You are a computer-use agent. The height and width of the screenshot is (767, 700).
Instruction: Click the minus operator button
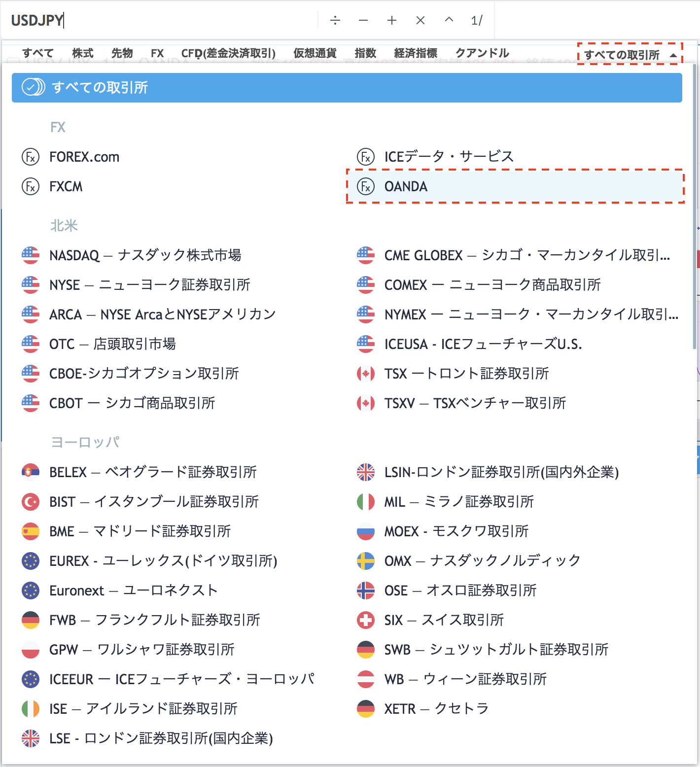tap(363, 20)
